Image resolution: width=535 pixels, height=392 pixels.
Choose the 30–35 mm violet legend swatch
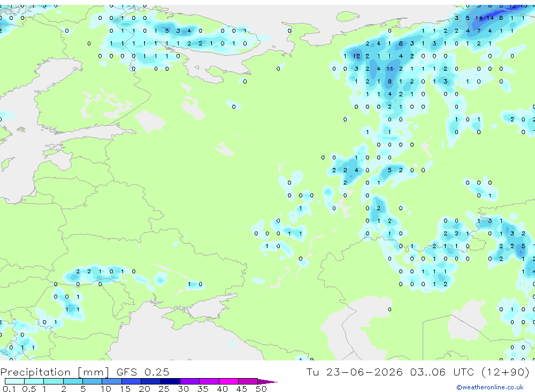(189, 381)
